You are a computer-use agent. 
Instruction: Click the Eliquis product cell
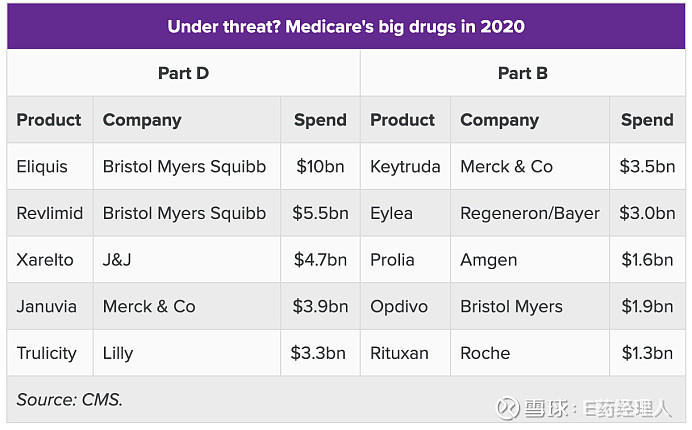pyautogui.click(x=42, y=167)
